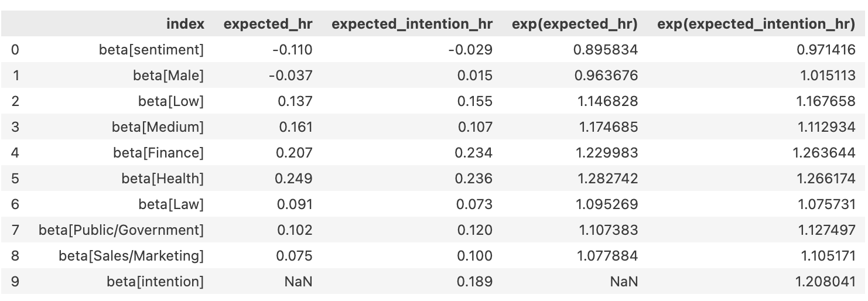
Task: Click the NaN value under expected_hr
Action: [298, 282]
